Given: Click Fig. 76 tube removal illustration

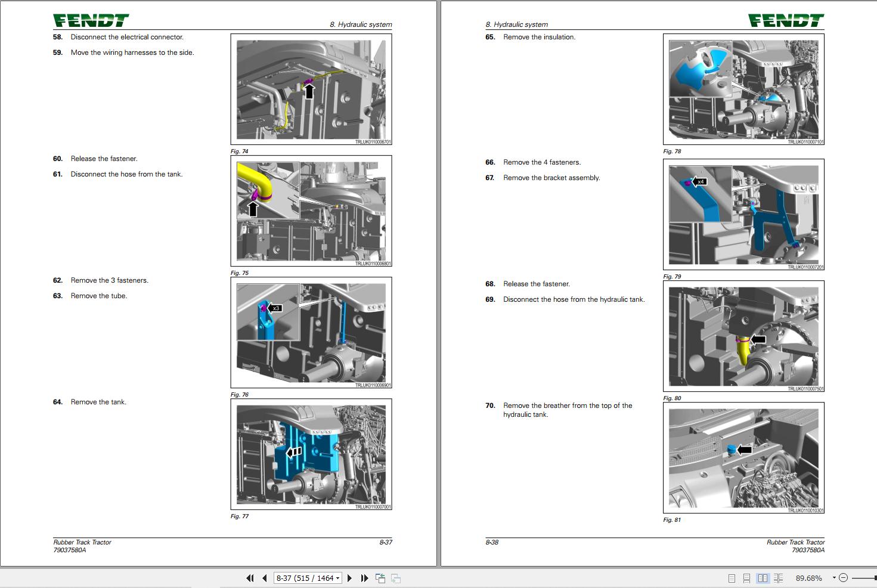Looking at the screenshot, I should (x=311, y=333).
